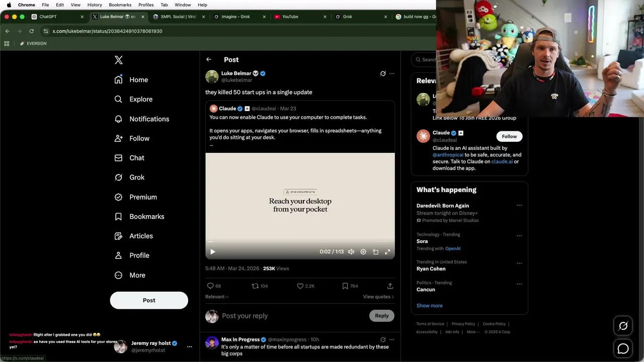
Task: Click Show more under What's happening
Action: click(430, 306)
